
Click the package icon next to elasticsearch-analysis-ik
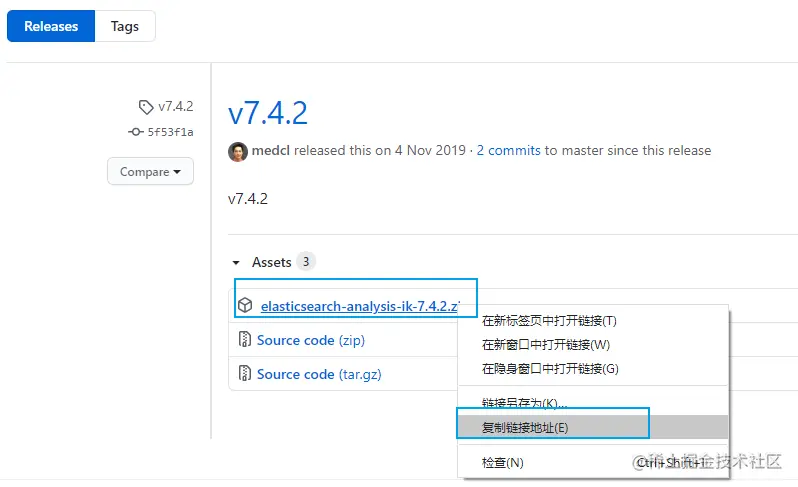pos(245,305)
